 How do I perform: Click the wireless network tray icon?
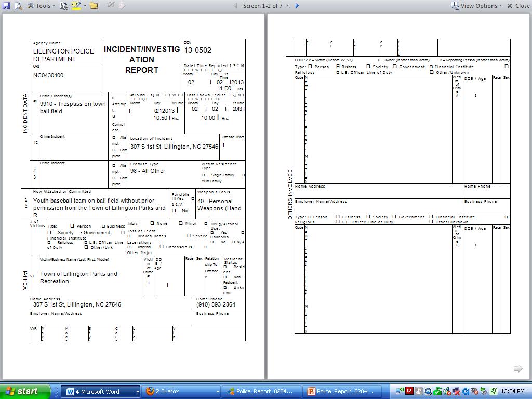401,391
